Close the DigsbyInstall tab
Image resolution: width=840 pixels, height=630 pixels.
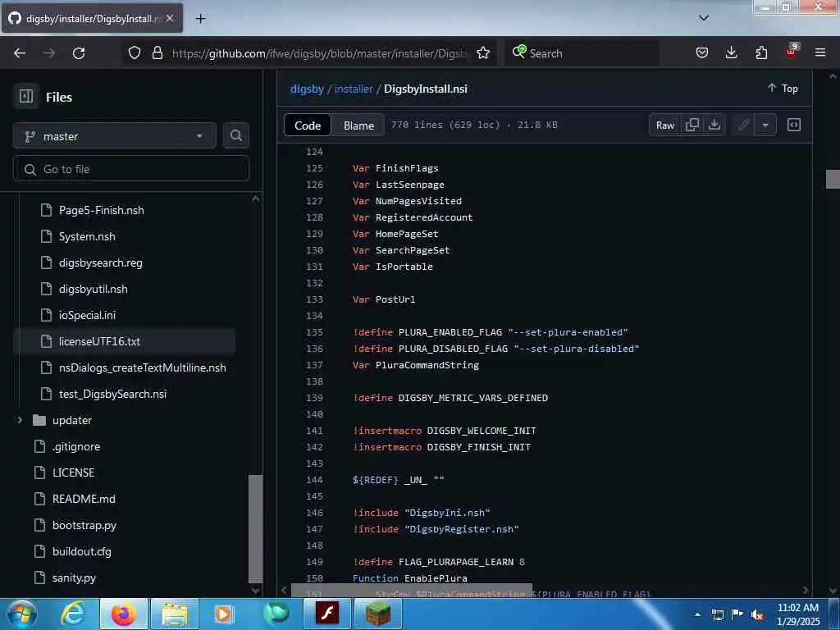(170, 18)
